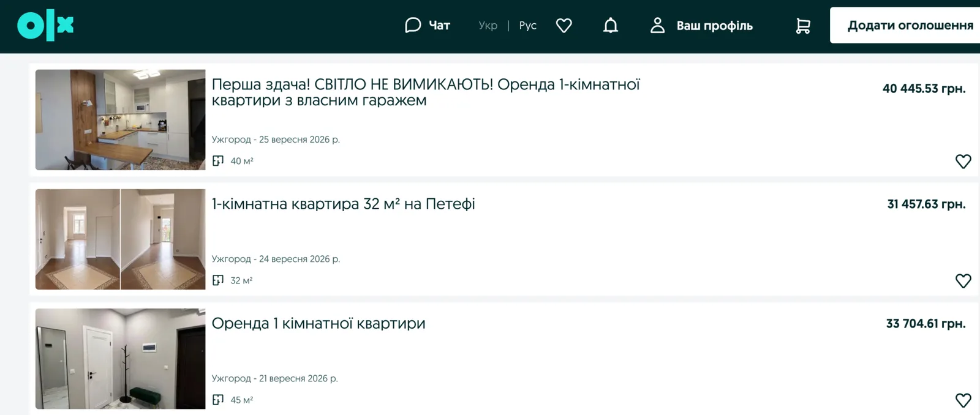Open kitchen photo of garage apartment listing
The height and width of the screenshot is (415, 980).
[120, 119]
